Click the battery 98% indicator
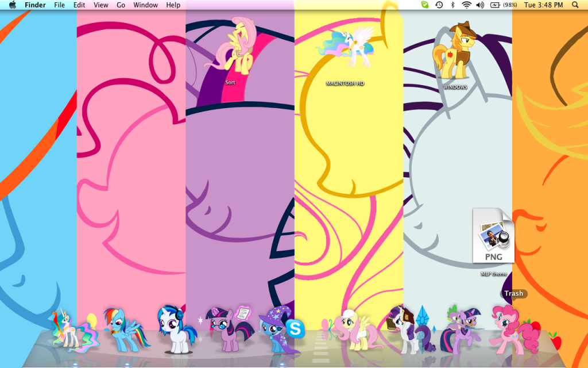 pos(504,5)
